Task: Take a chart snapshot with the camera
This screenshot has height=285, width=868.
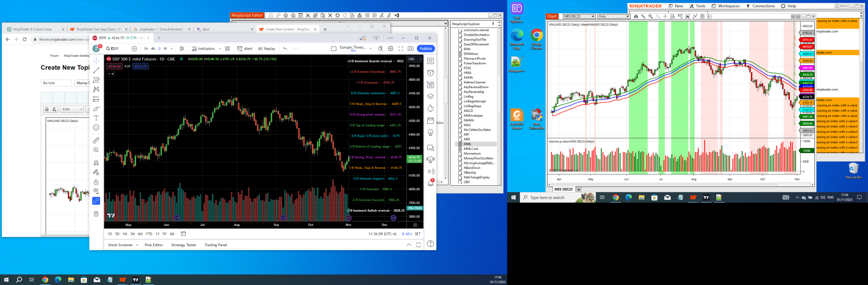Action: [410, 48]
